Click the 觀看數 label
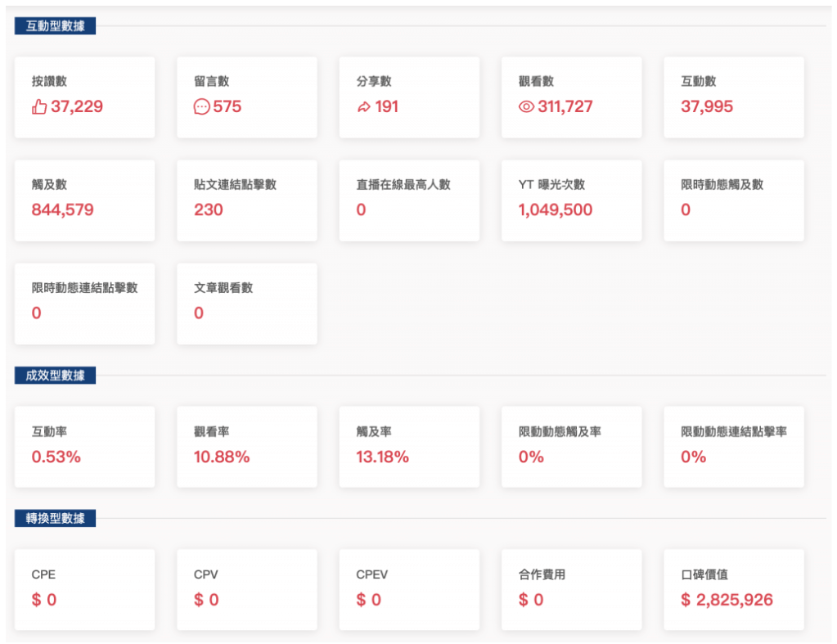The width and height of the screenshot is (837, 644). (536, 81)
